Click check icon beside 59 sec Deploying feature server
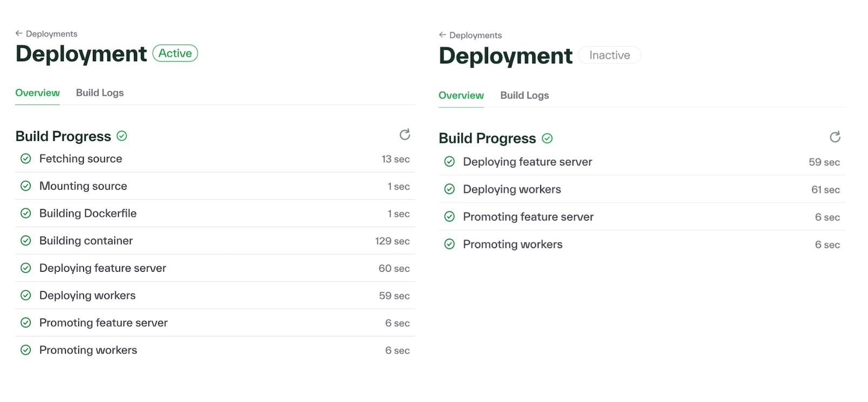868x402 pixels. point(449,162)
